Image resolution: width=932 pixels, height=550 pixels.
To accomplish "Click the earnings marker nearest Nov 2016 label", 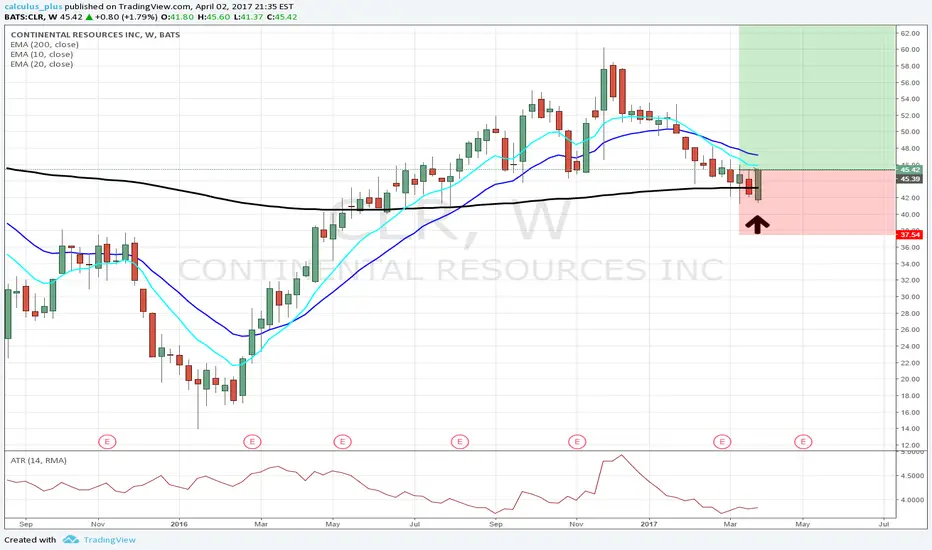I will coord(577,441).
